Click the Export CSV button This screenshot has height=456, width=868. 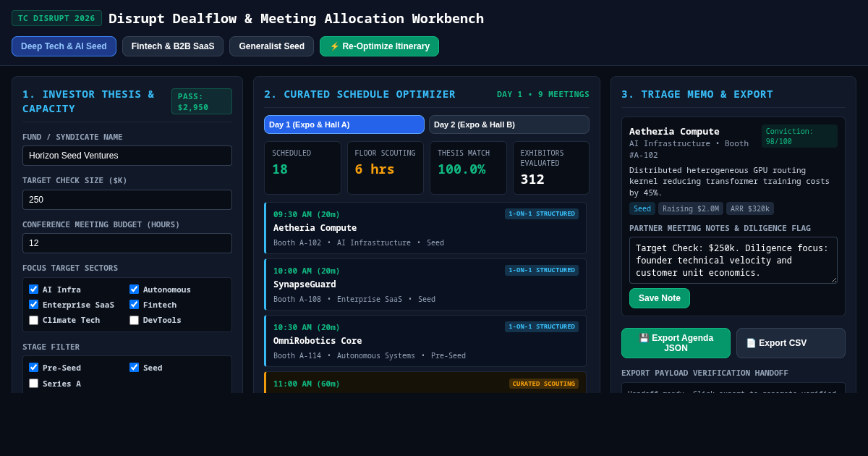[791, 343]
